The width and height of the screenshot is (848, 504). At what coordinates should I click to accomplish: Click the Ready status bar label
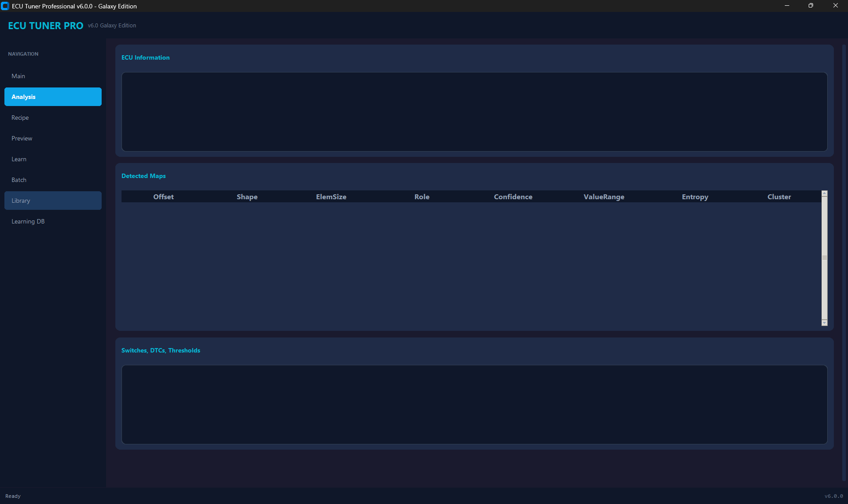click(13, 496)
